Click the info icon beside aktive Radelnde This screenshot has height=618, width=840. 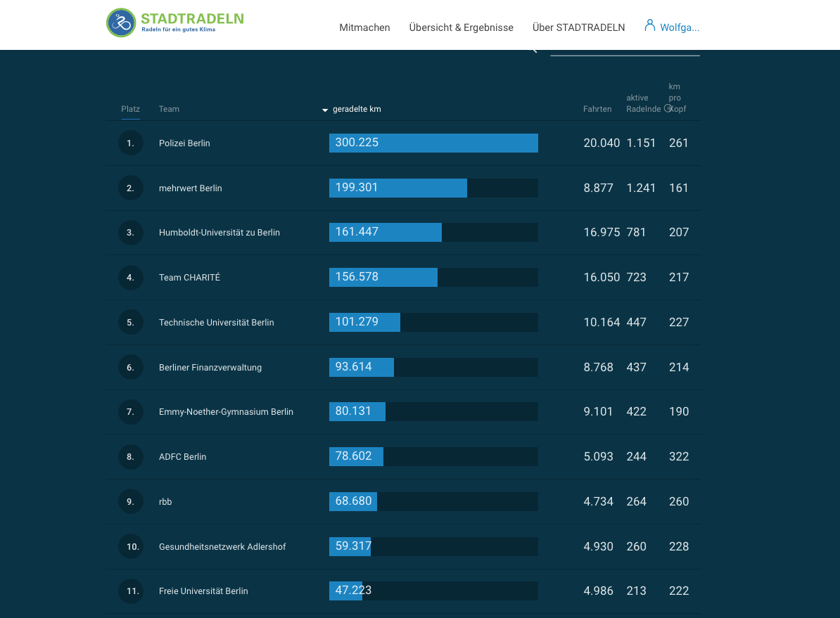pyautogui.click(x=668, y=108)
